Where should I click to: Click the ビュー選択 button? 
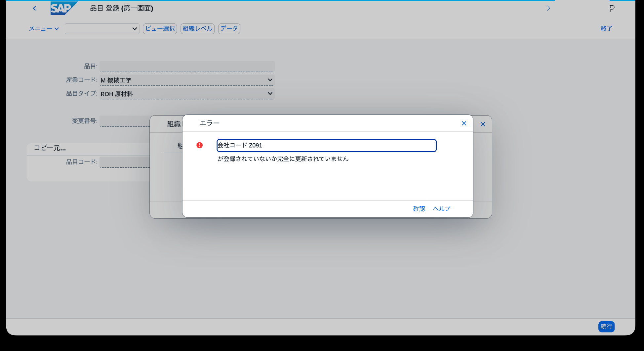click(160, 29)
